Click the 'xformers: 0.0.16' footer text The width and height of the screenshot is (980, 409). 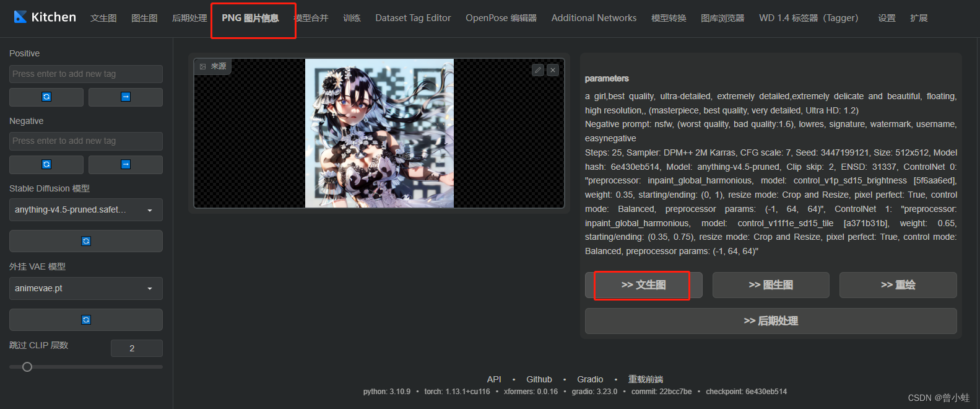[x=531, y=392]
